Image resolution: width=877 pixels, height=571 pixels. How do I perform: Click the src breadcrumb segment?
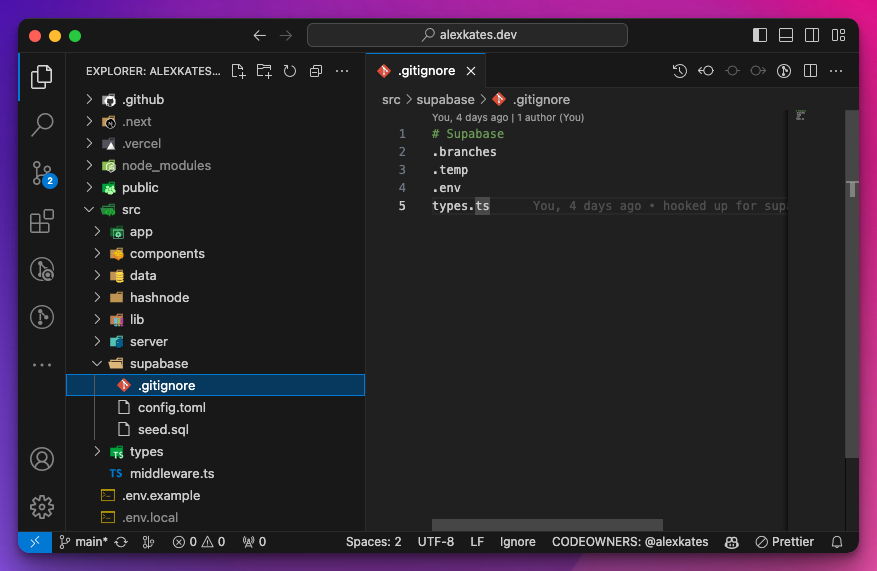(x=391, y=100)
